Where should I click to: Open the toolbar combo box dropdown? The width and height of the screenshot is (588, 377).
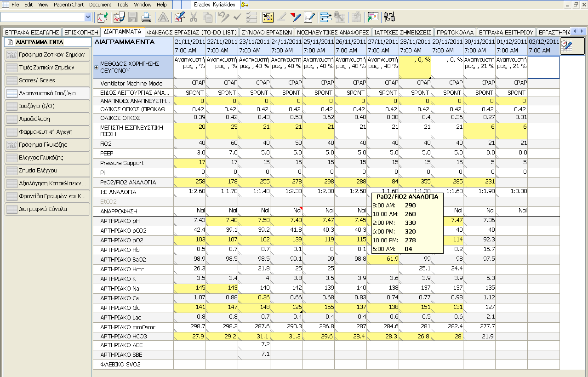click(88, 17)
